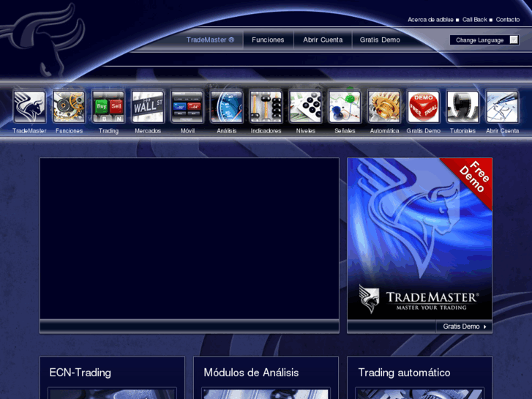This screenshot has width=532, height=399.
Task: Open the Funciones menu item
Action: click(268, 40)
